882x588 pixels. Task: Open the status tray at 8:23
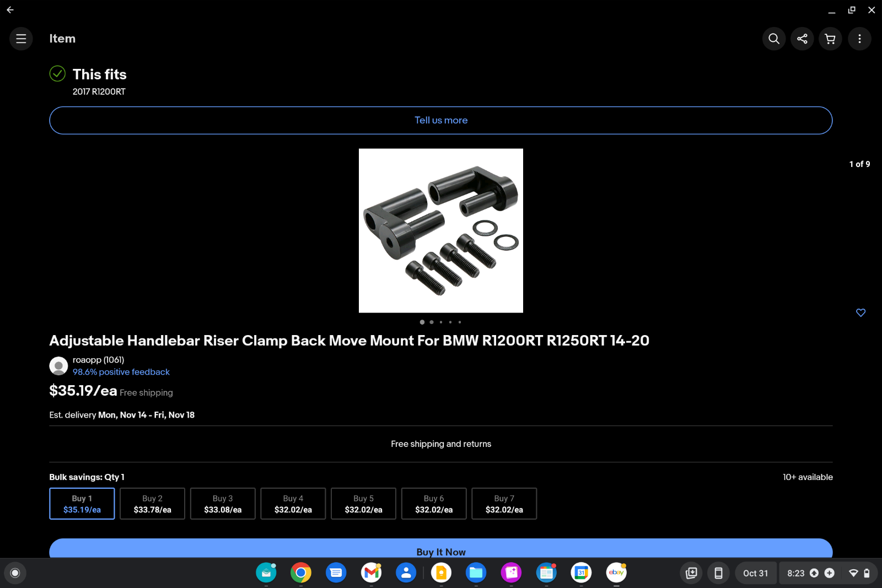click(829, 573)
